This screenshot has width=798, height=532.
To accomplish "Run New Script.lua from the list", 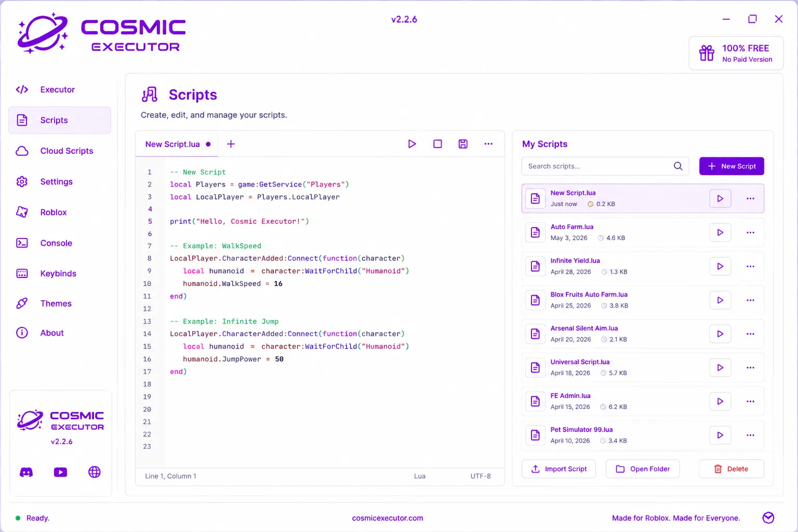I will click(720, 198).
